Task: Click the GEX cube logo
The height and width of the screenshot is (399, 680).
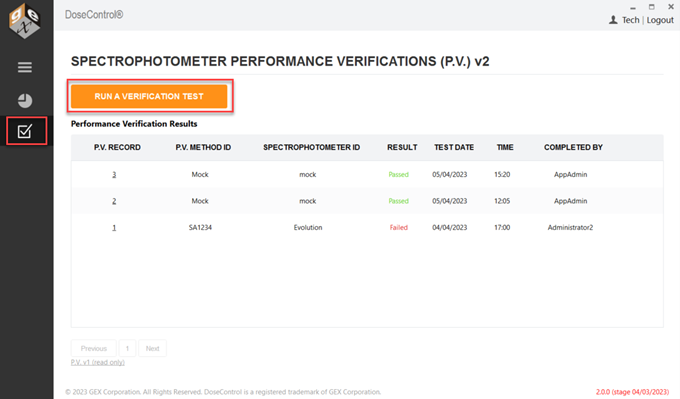Action: [x=25, y=20]
